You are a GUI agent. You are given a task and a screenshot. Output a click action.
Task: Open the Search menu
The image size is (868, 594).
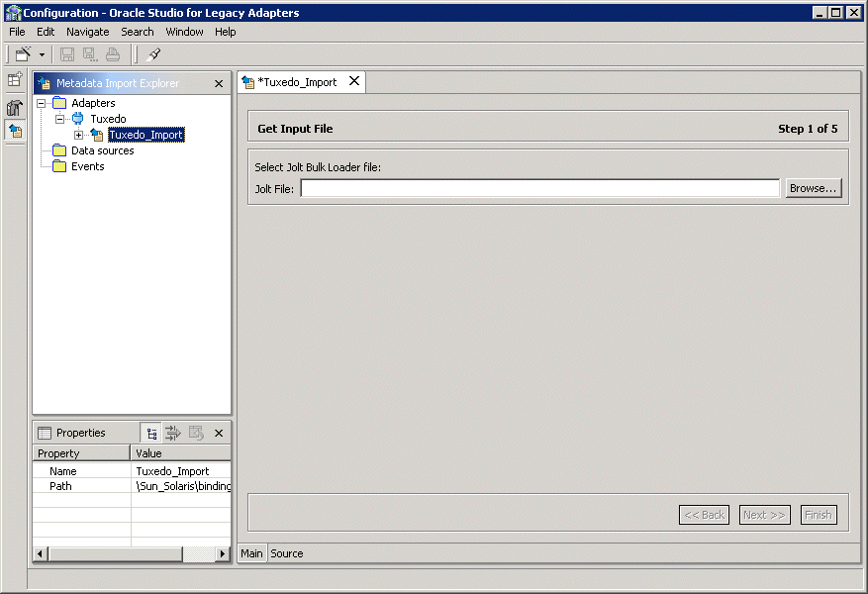tap(138, 32)
